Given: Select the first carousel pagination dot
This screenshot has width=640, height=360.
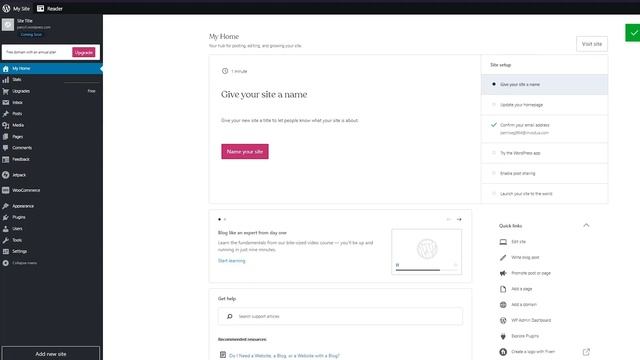Looking at the screenshot, I should click(x=220, y=220).
